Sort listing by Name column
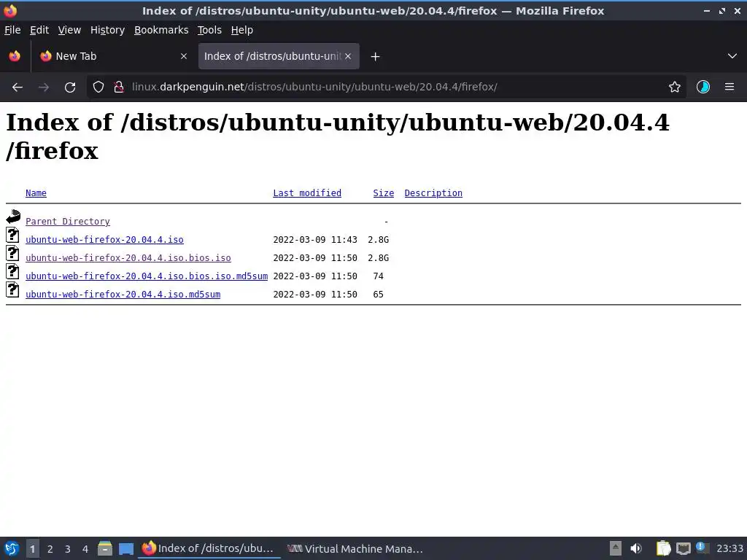747x560 pixels. click(36, 192)
